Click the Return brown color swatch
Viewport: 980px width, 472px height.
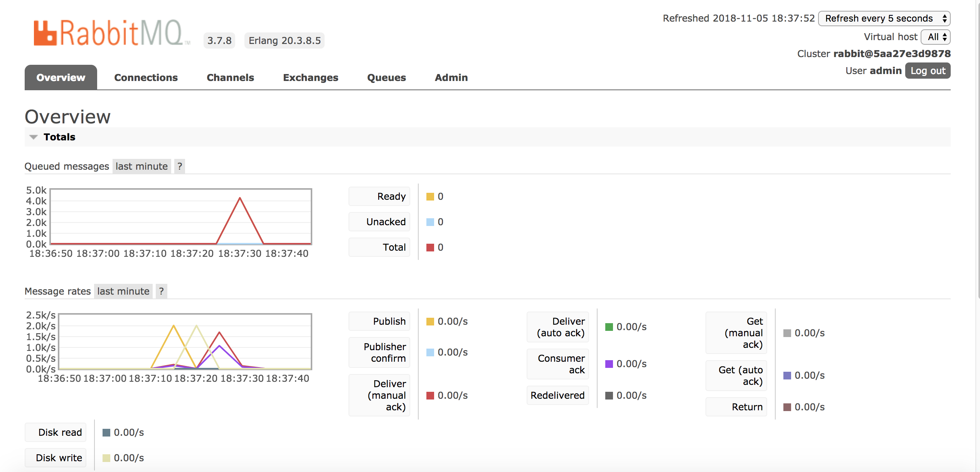[x=787, y=407]
